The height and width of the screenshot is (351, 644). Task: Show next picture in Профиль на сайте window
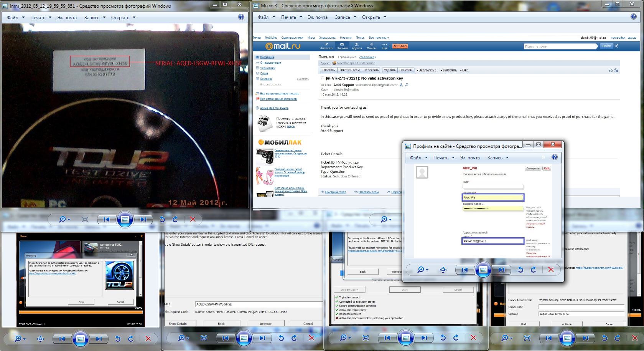501,270
